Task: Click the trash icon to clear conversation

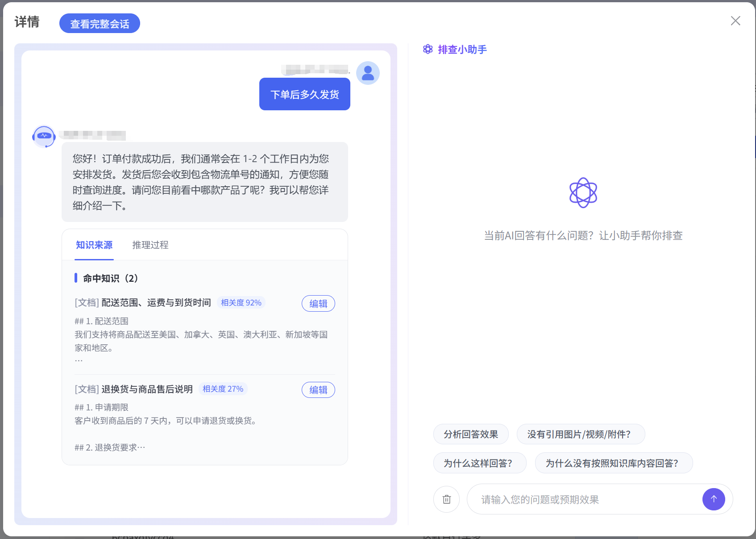Action: coord(446,499)
